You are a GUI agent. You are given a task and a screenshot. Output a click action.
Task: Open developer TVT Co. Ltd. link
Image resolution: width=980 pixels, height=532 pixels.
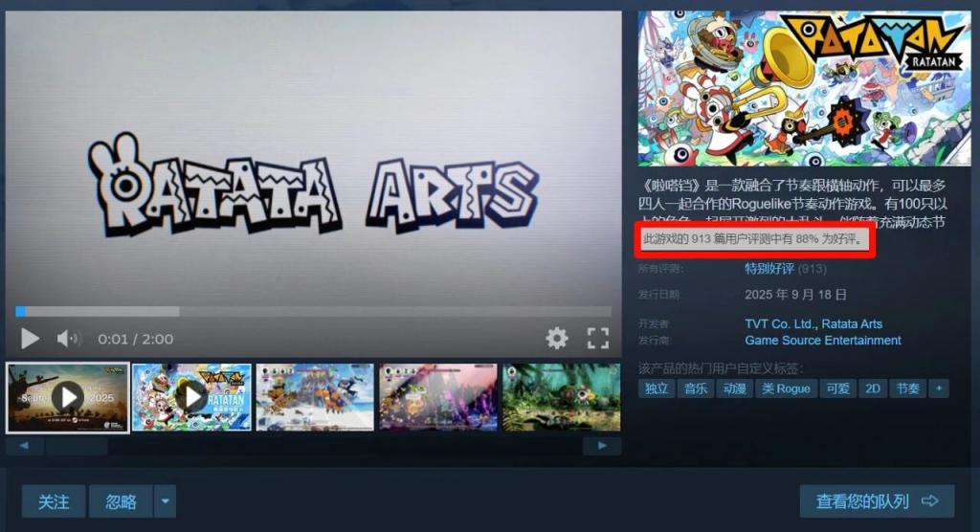tap(780, 323)
